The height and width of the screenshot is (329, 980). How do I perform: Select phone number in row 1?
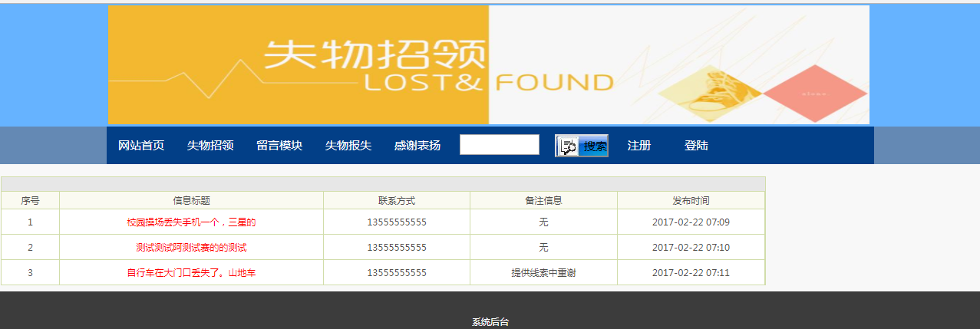click(x=397, y=222)
